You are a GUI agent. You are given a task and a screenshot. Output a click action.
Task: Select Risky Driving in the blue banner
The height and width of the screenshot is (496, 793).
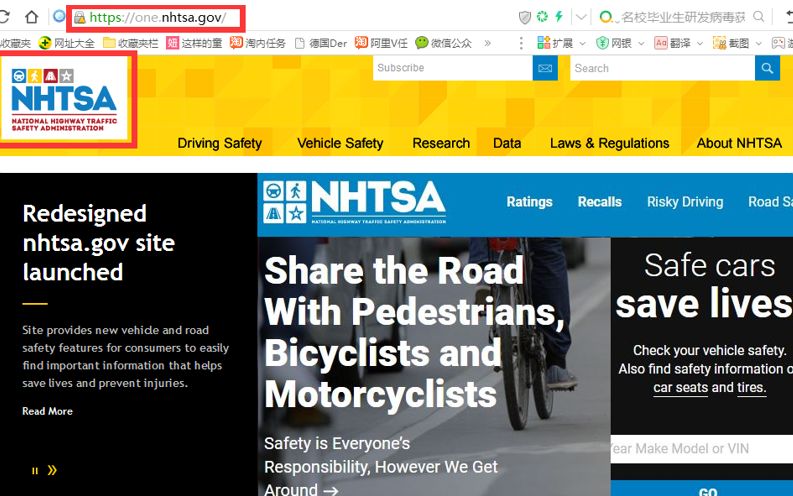pyautogui.click(x=685, y=202)
